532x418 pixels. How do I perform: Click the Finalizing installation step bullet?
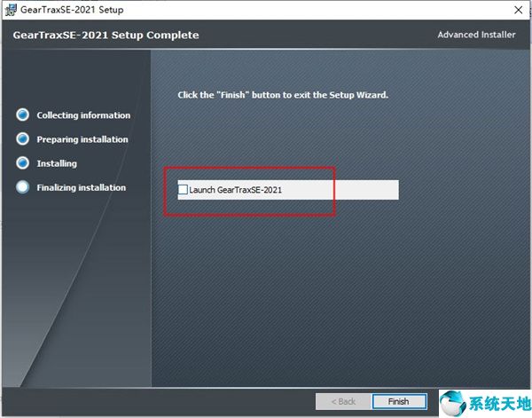23,187
